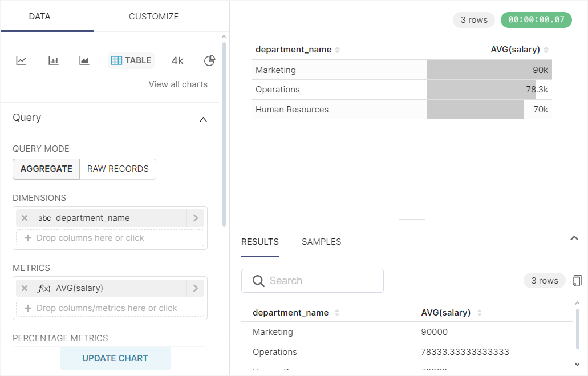Collapse the results panel chevron
Image resolution: width=588 pixels, height=376 pixels.
(x=574, y=238)
